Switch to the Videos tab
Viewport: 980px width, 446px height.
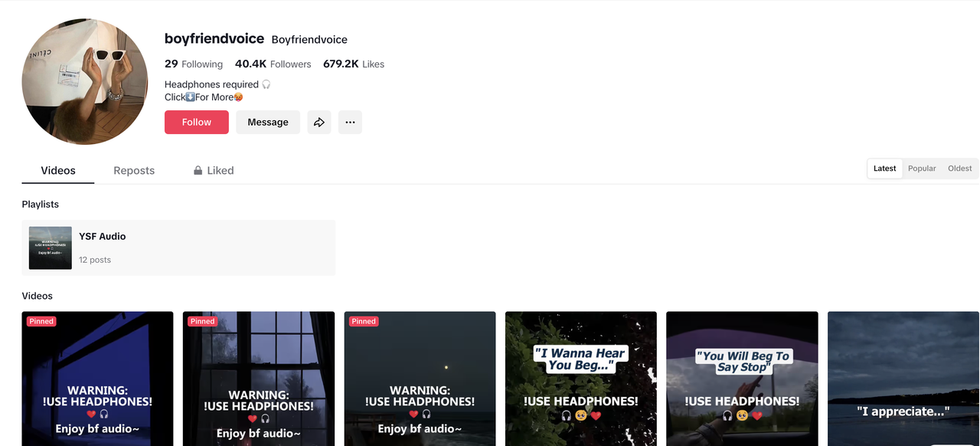58,170
